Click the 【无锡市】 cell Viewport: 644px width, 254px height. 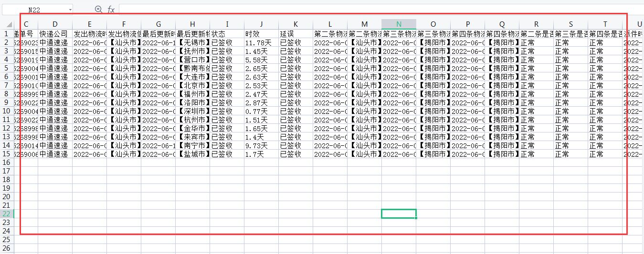tap(193, 42)
